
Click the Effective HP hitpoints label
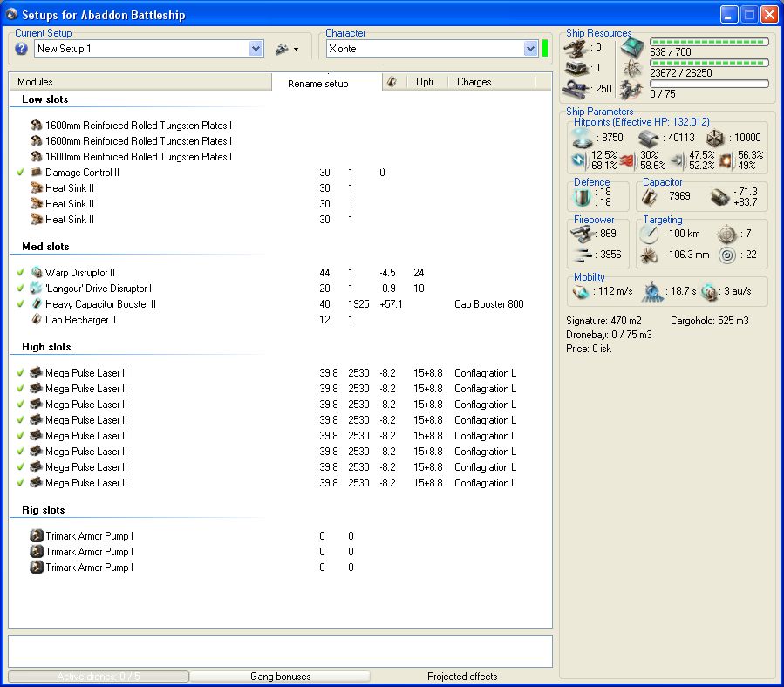click(642, 122)
